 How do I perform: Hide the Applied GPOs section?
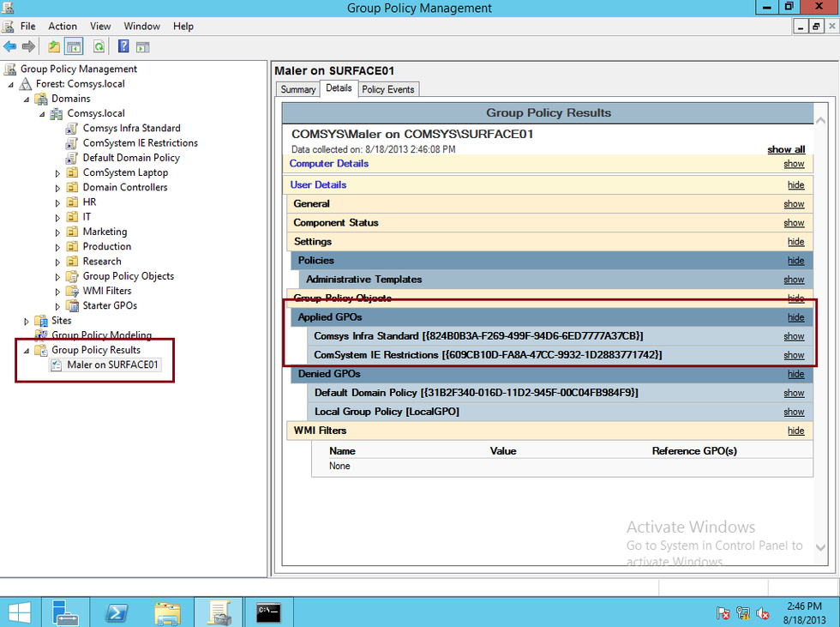(x=795, y=317)
